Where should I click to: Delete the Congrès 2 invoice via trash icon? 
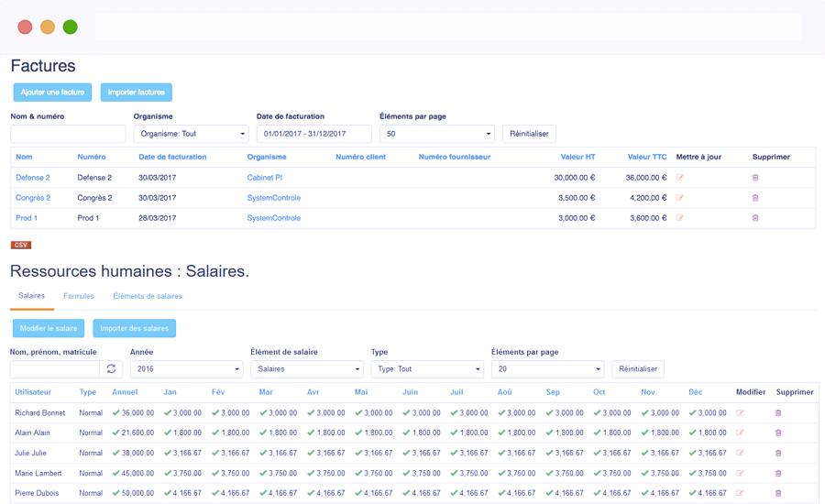[x=755, y=198]
